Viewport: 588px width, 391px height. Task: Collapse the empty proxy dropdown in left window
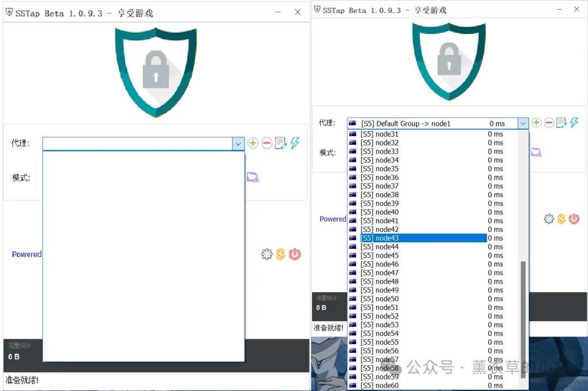click(x=238, y=144)
